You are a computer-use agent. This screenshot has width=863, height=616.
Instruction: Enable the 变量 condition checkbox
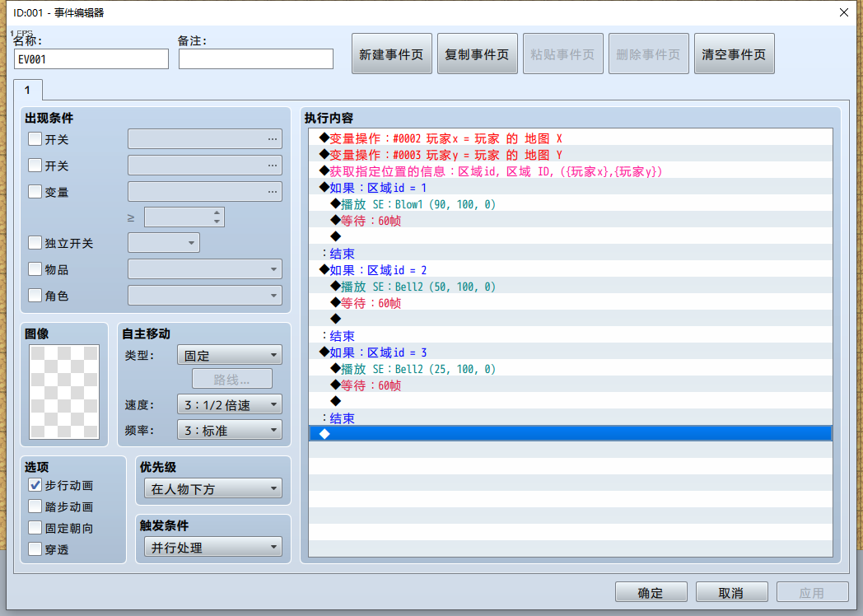pyautogui.click(x=35, y=192)
